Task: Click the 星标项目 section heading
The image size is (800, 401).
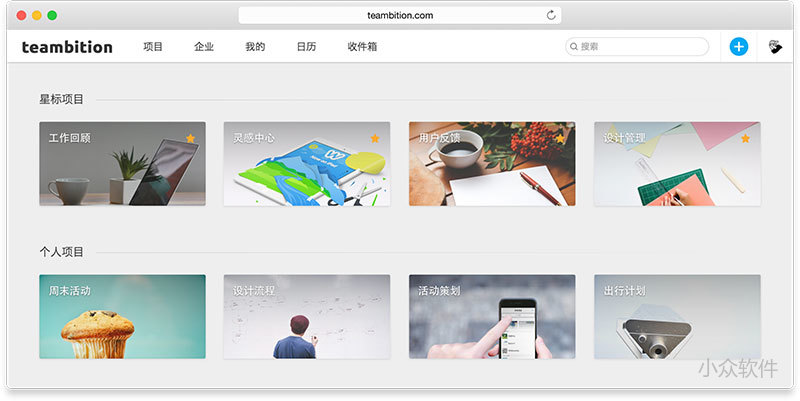Action: (x=61, y=99)
